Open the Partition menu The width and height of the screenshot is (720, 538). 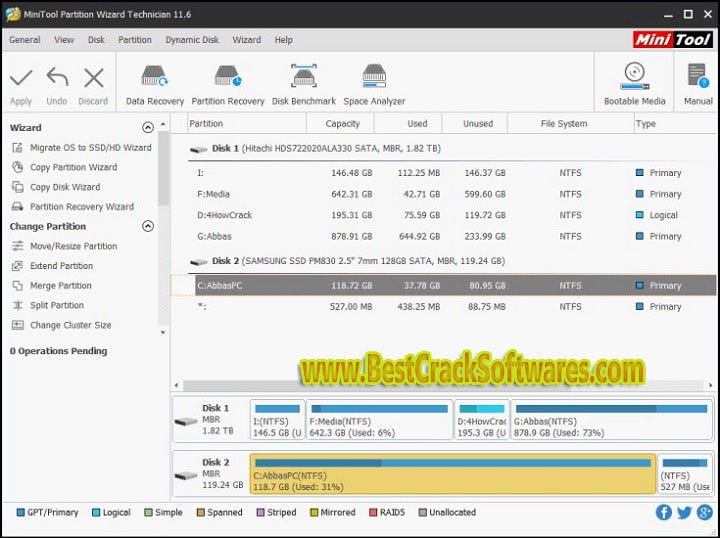click(x=135, y=40)
